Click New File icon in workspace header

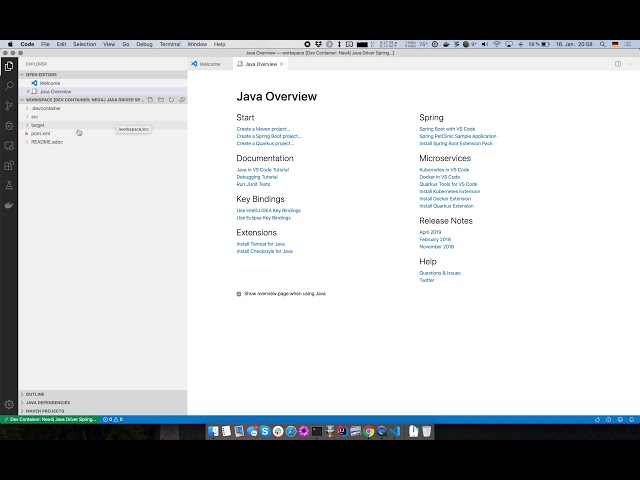click(x=150, y=100)
